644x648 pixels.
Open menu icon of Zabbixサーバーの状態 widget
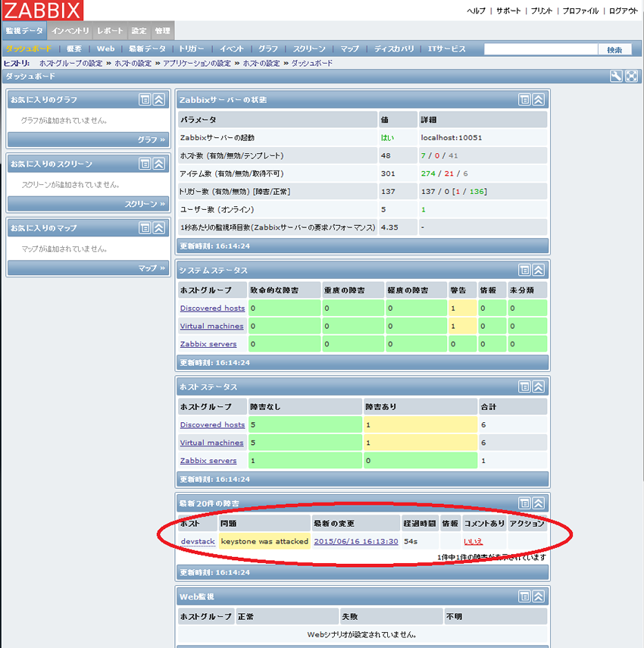(524, 99)
